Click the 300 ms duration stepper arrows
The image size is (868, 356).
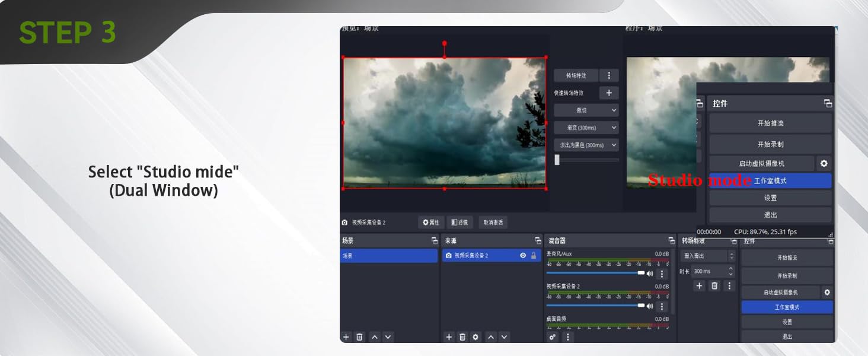(x=731, y=271)
